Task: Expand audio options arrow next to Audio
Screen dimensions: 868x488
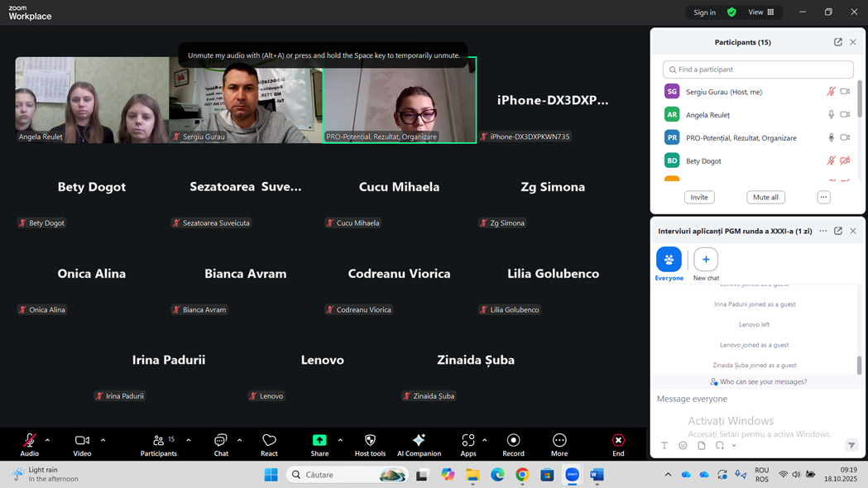Action: (47, 440)
